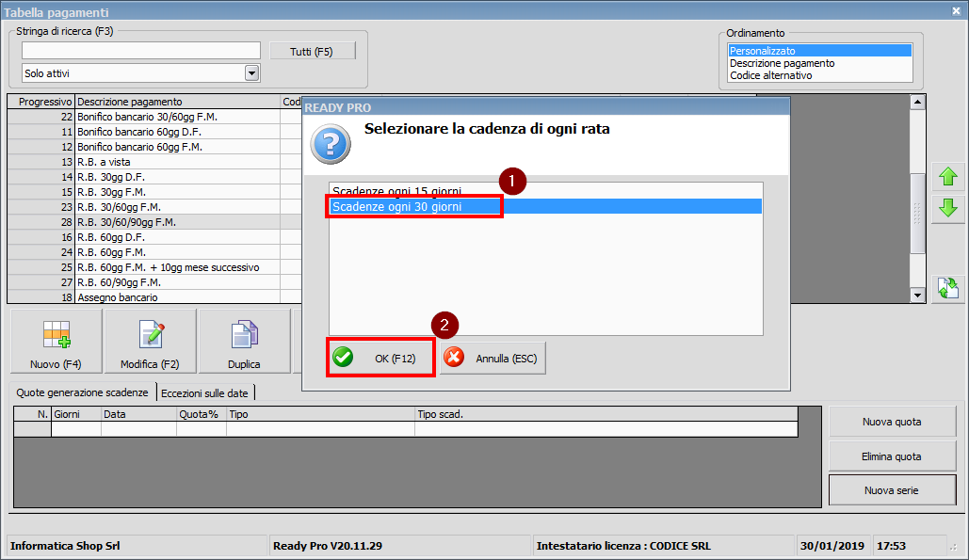Select row R.B. 60/90gg F.M.

pyautogui.click(x=154, y=282)
